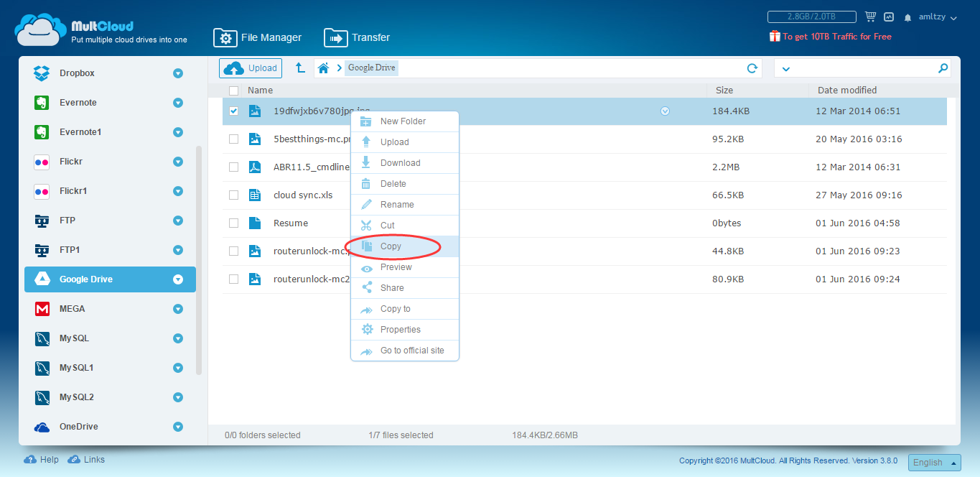980x477 pixels.
Task: Select Rename in the context menu
Action: (396, 205)
